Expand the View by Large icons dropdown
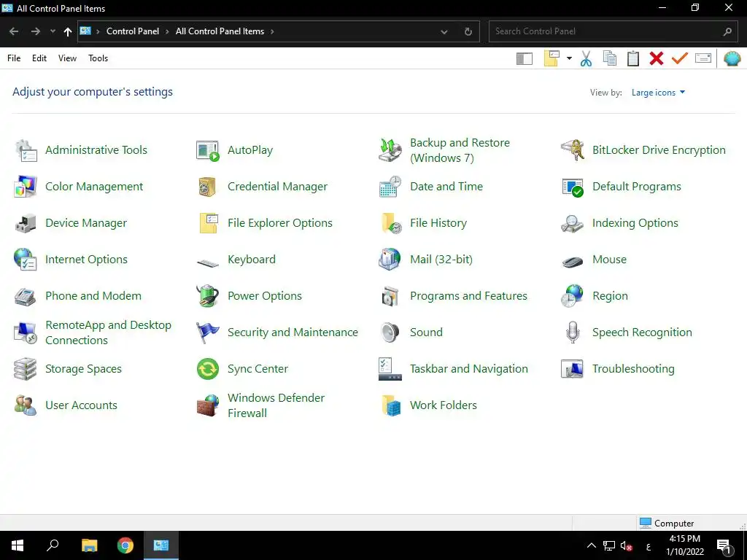This screenshot has height=560, width=747. pyautogui.click(x=659, y=93)
